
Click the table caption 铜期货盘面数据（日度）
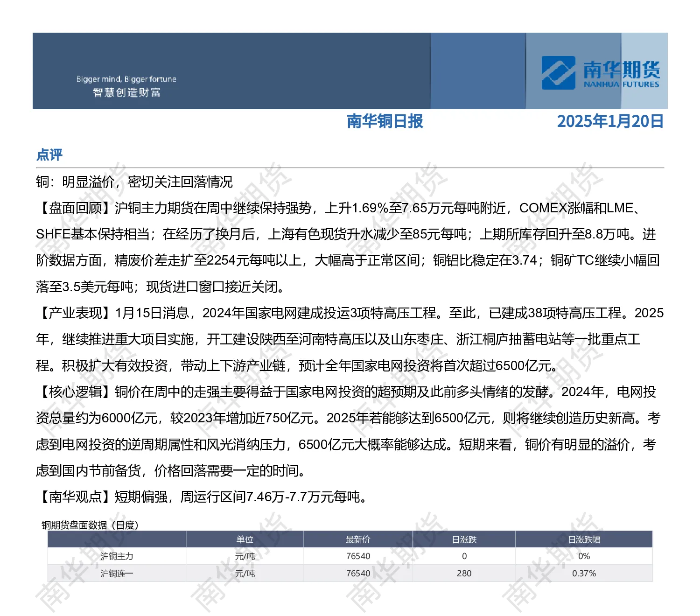point(90,525)
